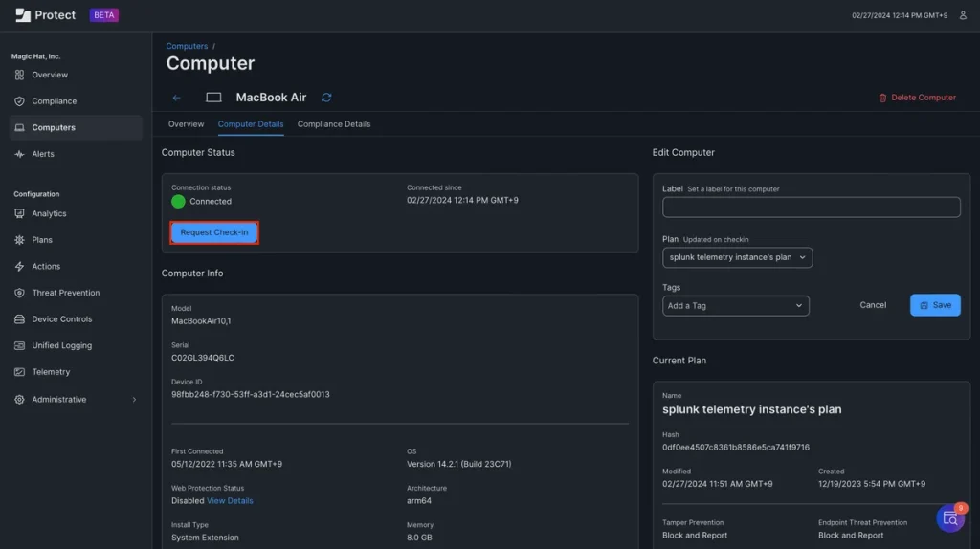
Task: Click the Save button
Action: (934, 305)
